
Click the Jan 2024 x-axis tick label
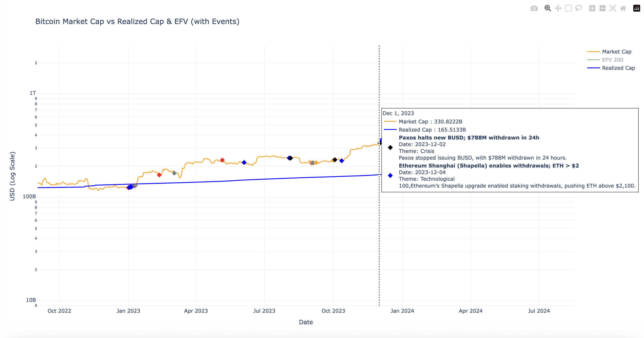[x=402, y=311]
